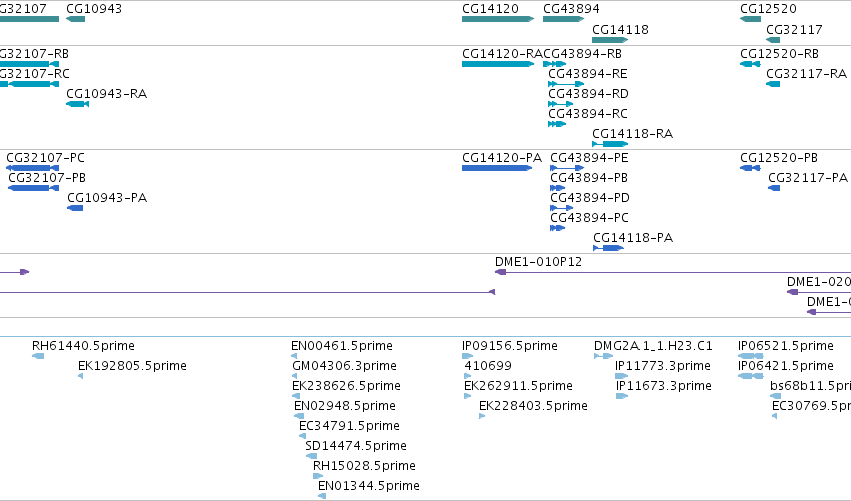Select the CG32117 gene glyph
The width and height of the screenshot is (851, 501).
[x=773, y=40]
